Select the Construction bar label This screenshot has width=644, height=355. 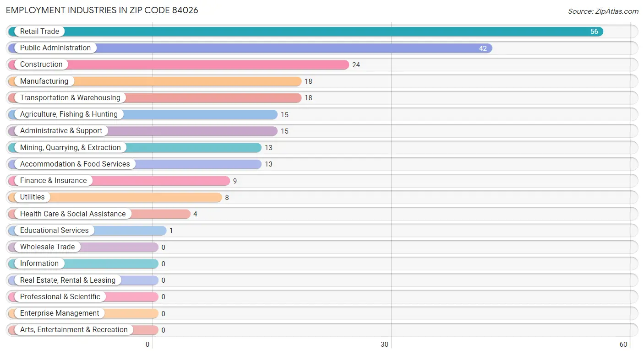[41, 64]
